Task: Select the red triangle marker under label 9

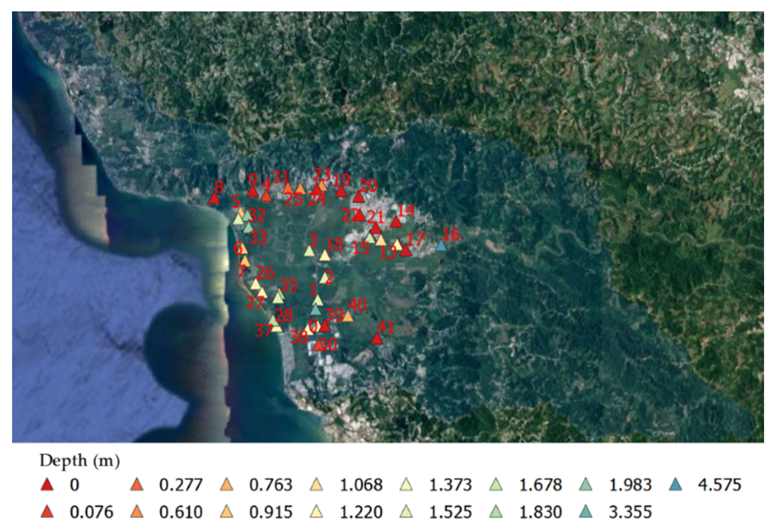Action: 252,191
